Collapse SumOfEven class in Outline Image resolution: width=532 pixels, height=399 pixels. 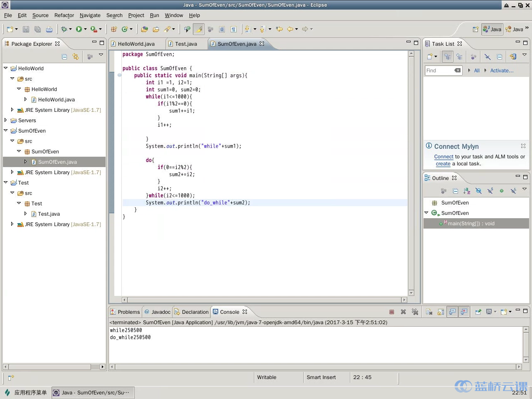(426, 212)
